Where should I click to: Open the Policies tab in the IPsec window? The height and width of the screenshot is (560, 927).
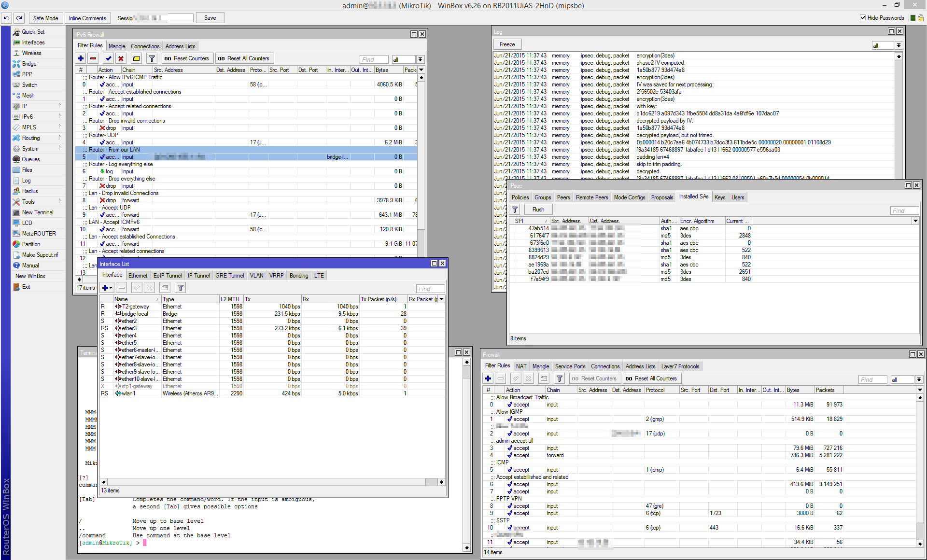pyautogui.click(x=520, y=197)
